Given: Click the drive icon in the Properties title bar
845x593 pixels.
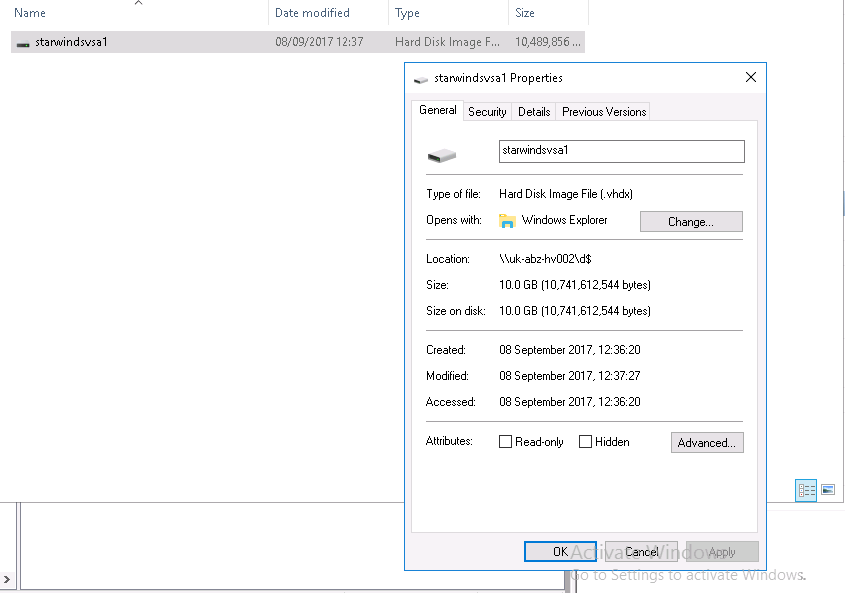Looking at the screenshot, I should click(x=420, y=80).
